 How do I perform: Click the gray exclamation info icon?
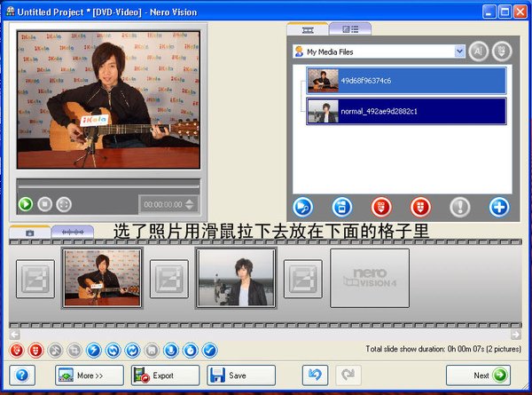(x=459, y=207)
